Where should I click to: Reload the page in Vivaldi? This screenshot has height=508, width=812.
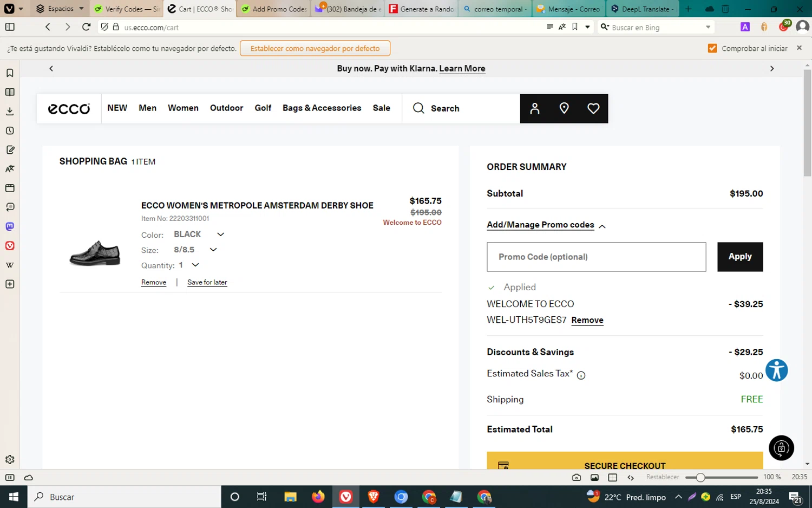pyautogui.click(x=86, y=27)
